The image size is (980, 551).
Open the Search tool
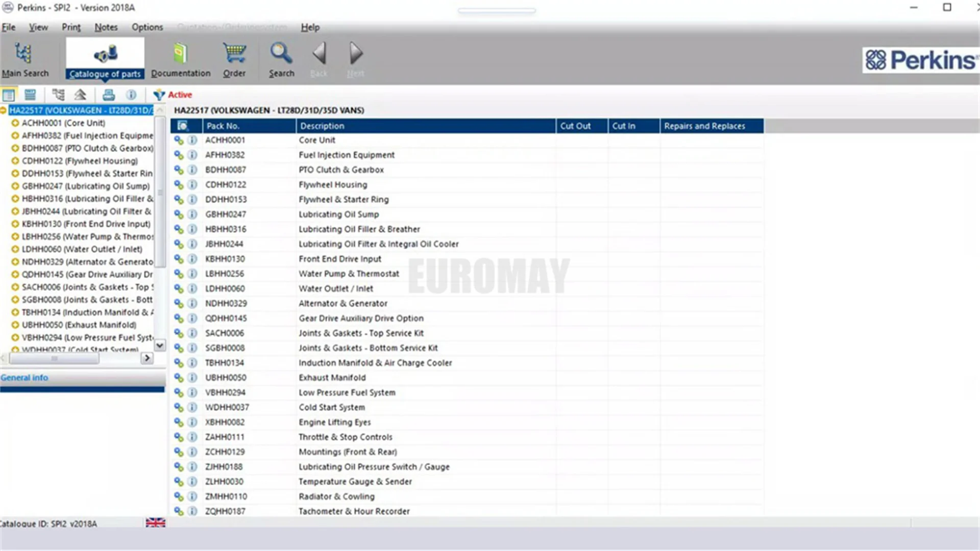(x=281, y=58)
